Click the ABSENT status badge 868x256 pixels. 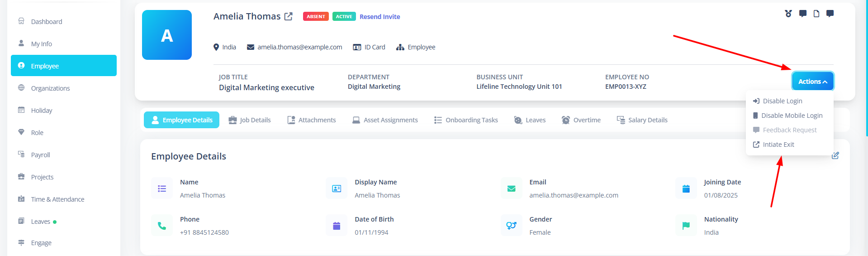(316, 16)
